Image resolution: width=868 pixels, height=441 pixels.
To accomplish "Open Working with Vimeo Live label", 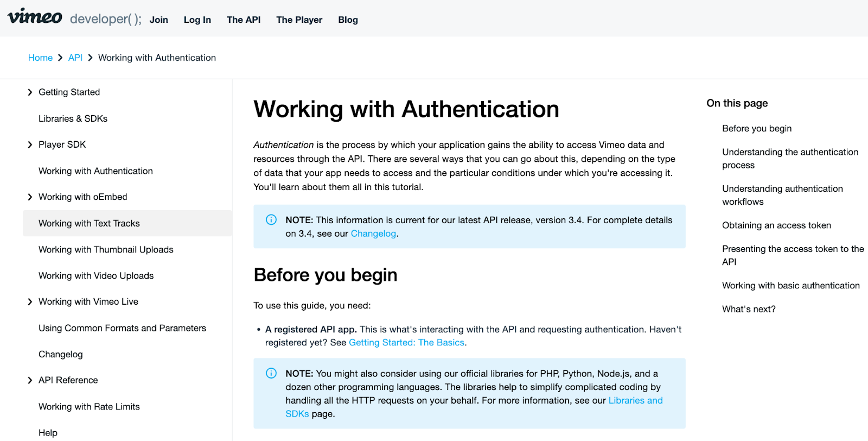I will coord(88,302).
